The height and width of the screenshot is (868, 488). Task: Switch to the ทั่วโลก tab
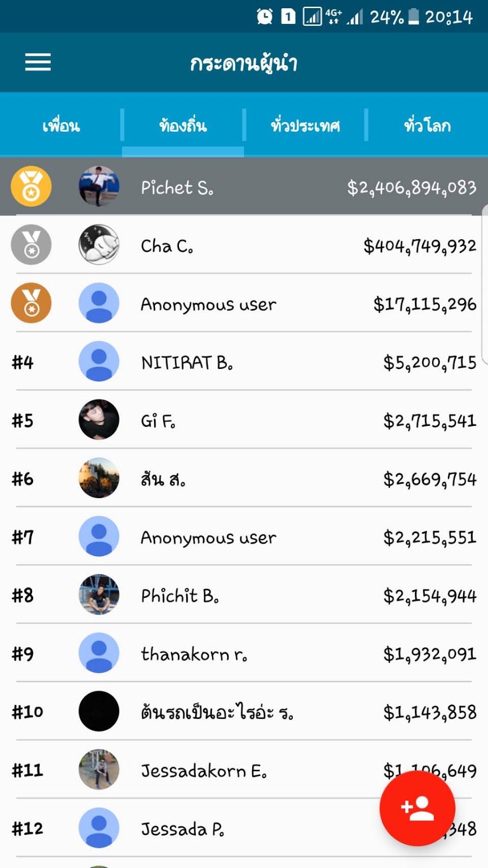click(x=427, y=125)
